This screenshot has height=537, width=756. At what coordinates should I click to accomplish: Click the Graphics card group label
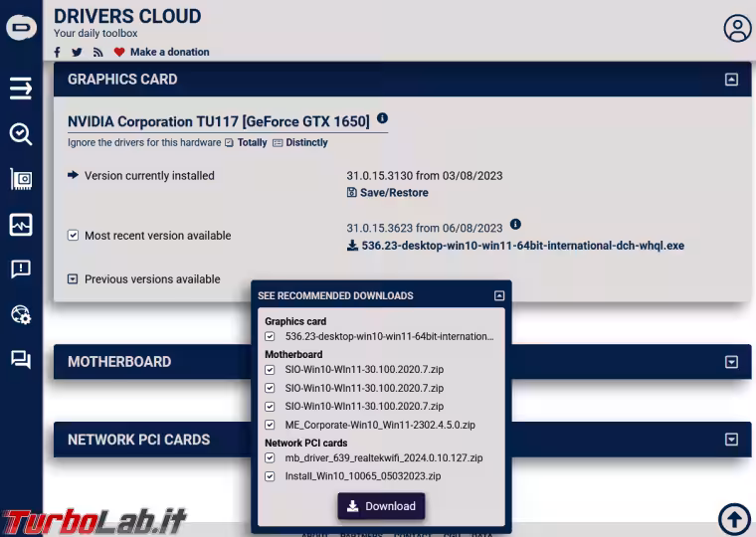pos(295,321)
